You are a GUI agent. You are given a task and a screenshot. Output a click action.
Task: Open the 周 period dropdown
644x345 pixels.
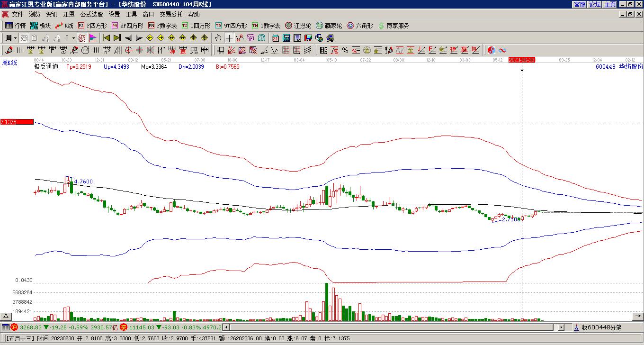coord(11,38)
